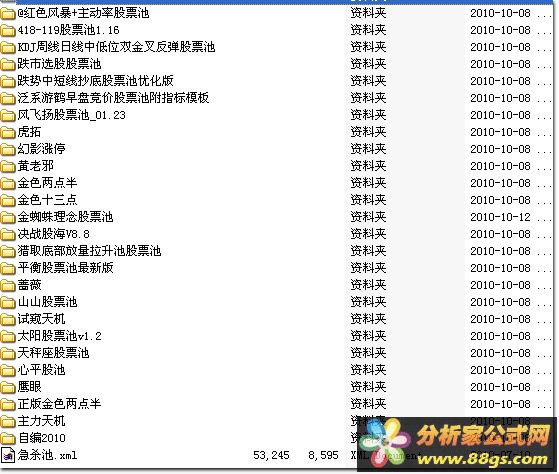Select folder icon of 试窥天机
Screen dimensions: 559x474
pos(7,320)
